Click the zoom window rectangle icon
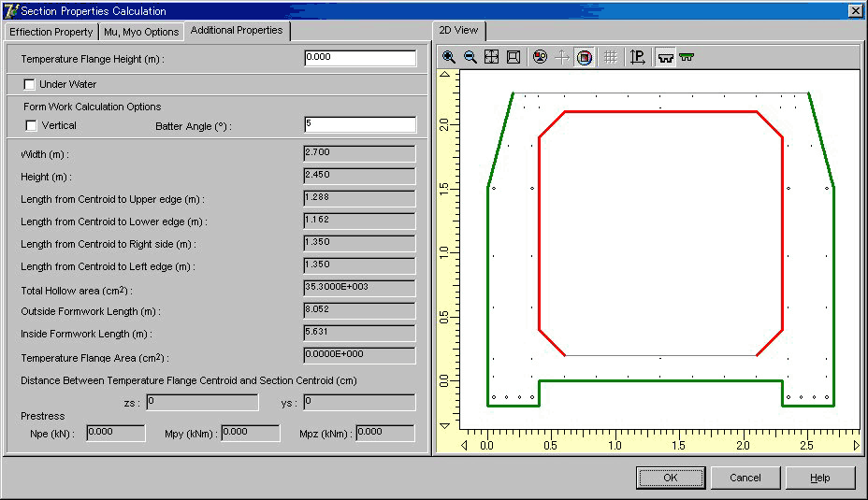This screenshot has width=868, height=500. (x=513, y=57)
